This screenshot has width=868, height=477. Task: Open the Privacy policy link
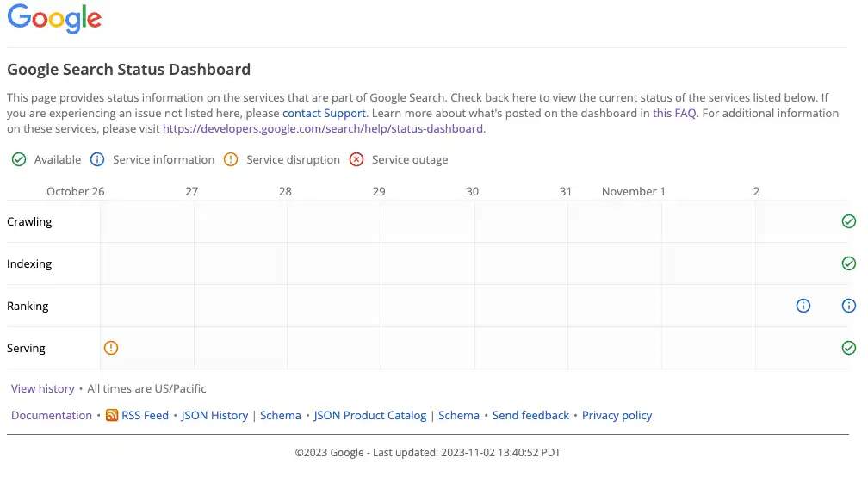point(617,416)
